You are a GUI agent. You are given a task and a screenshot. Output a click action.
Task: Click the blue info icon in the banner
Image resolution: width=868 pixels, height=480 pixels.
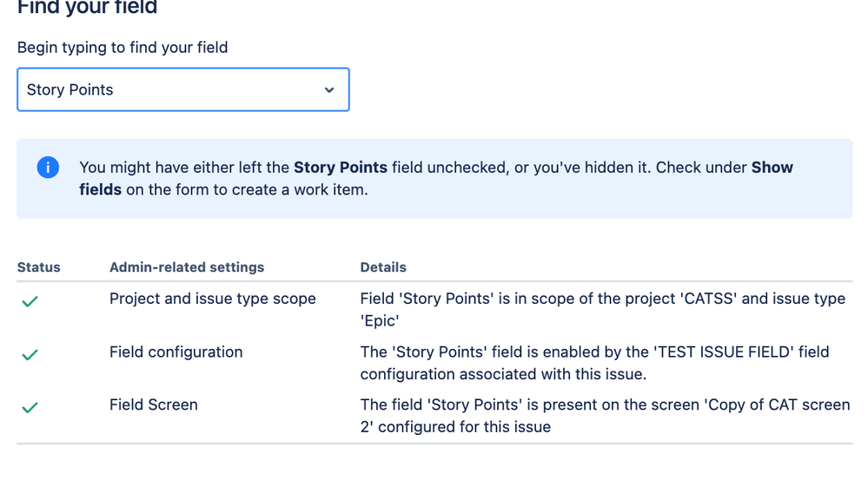[48, 168]
